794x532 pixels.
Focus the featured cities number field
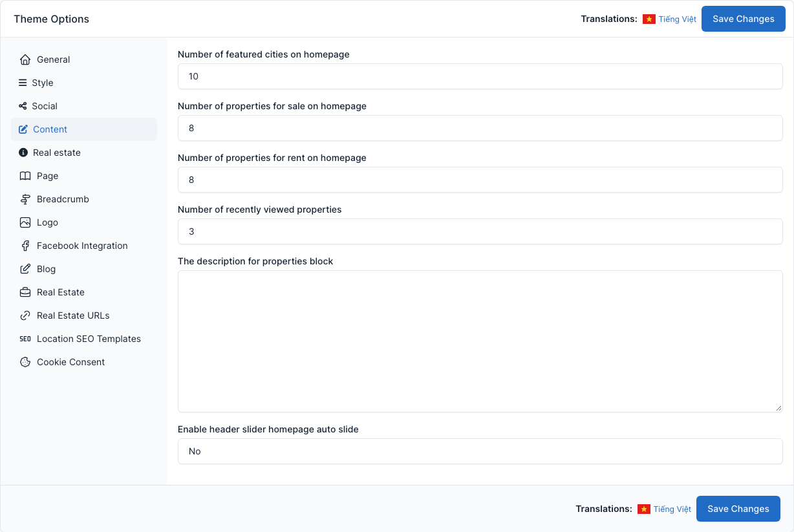(480, 76)
